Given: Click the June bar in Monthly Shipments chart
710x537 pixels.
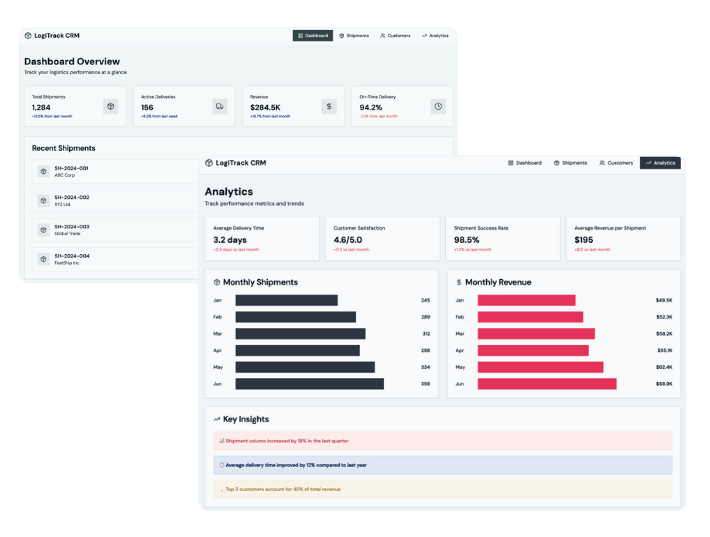Looking at the screenshot, I should tap(309, 384).
